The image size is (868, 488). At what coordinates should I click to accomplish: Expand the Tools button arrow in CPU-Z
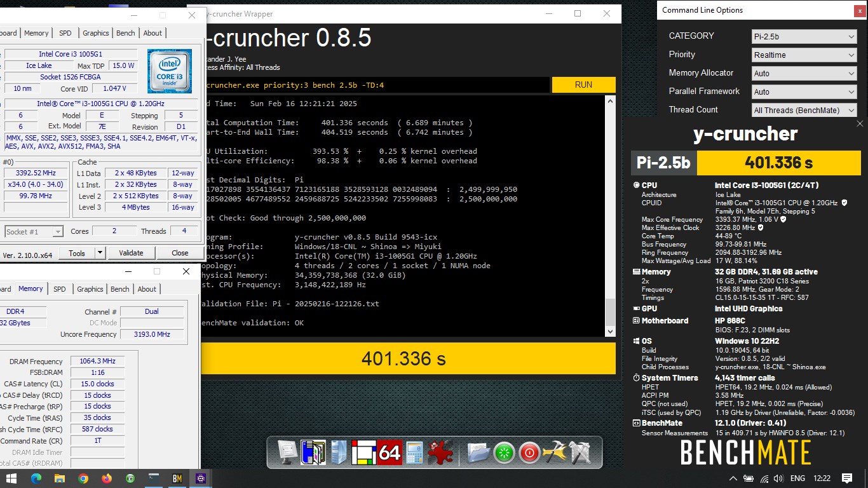pos(100,253)
